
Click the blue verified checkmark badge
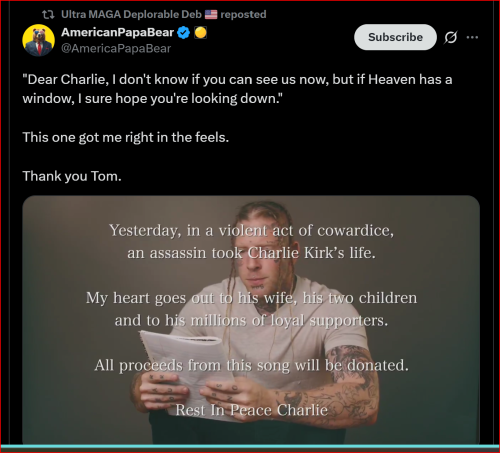coord(183,33)
